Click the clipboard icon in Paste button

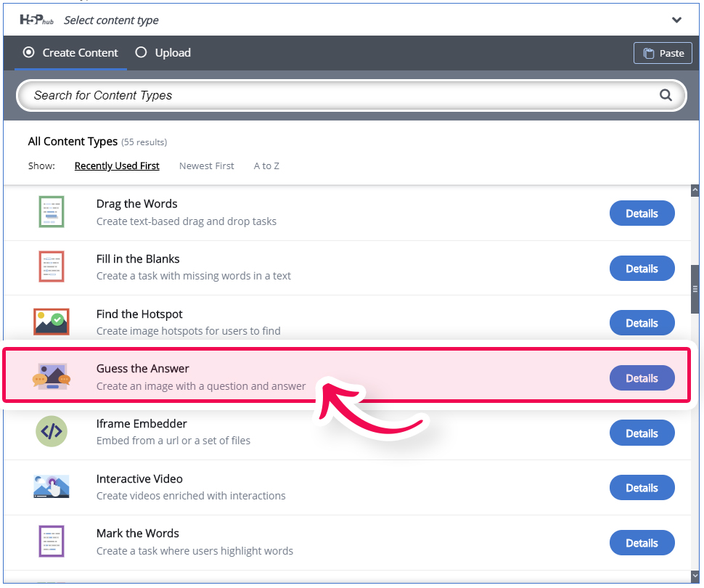coord(648,53)
